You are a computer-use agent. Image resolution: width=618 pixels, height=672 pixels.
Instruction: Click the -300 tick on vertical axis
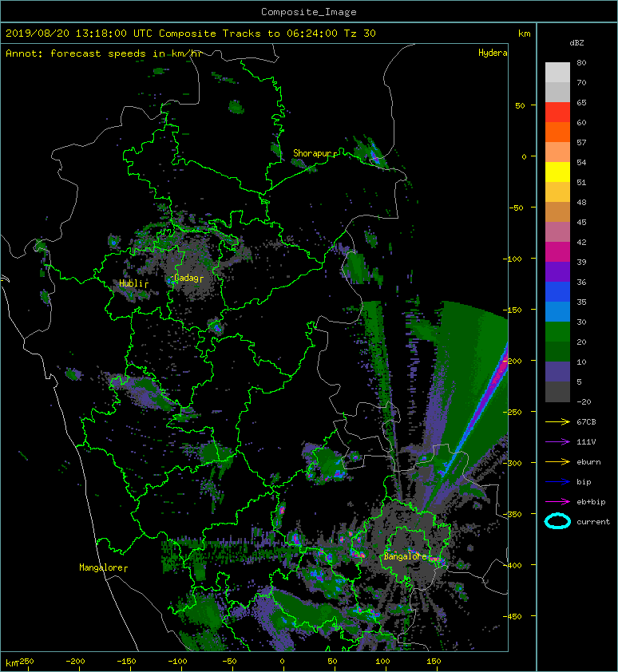pos(512,463)
